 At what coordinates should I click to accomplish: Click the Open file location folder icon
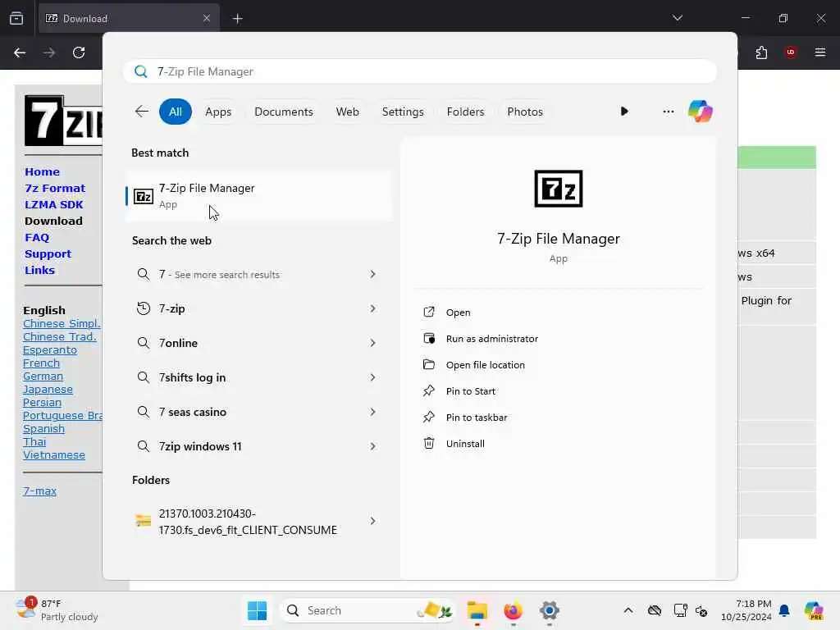[x=428, y=365]
